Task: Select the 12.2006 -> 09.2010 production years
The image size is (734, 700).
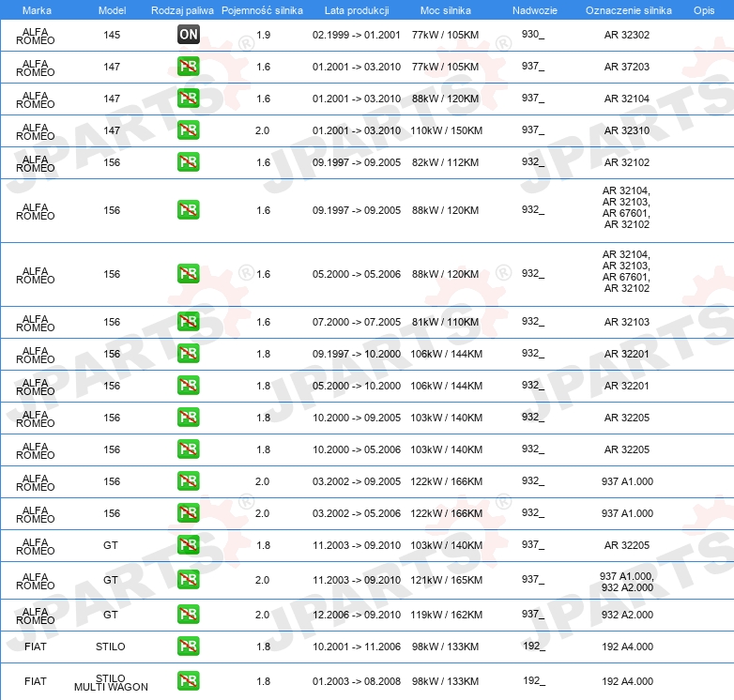Action: [357, 615]
